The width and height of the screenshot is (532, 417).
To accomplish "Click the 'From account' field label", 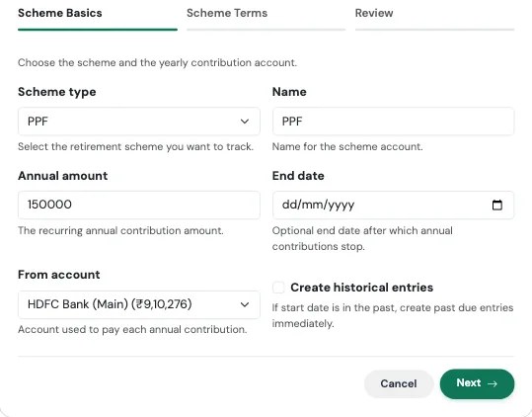I will tap(59, 275).
